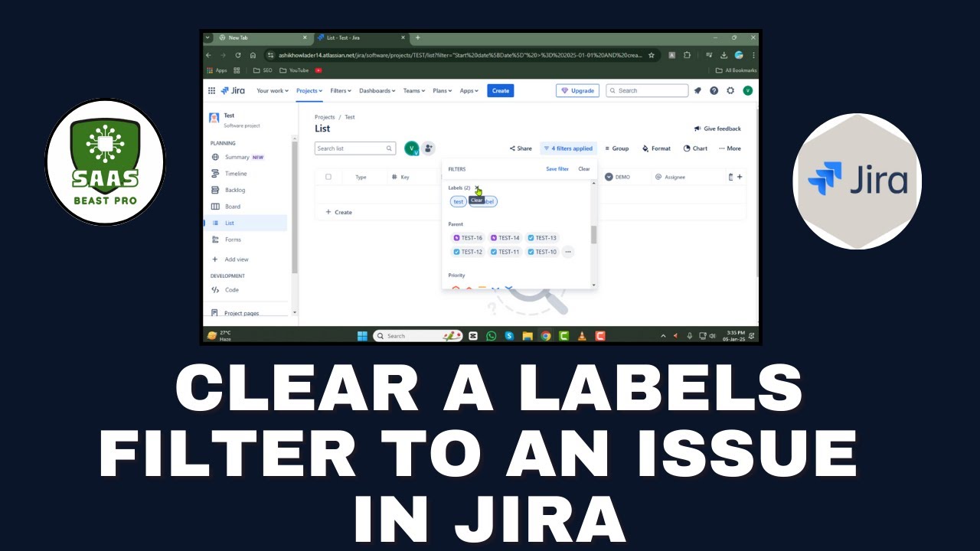Open the green profile avatar in the Jira header
The image size is (980, 551).
748,90
